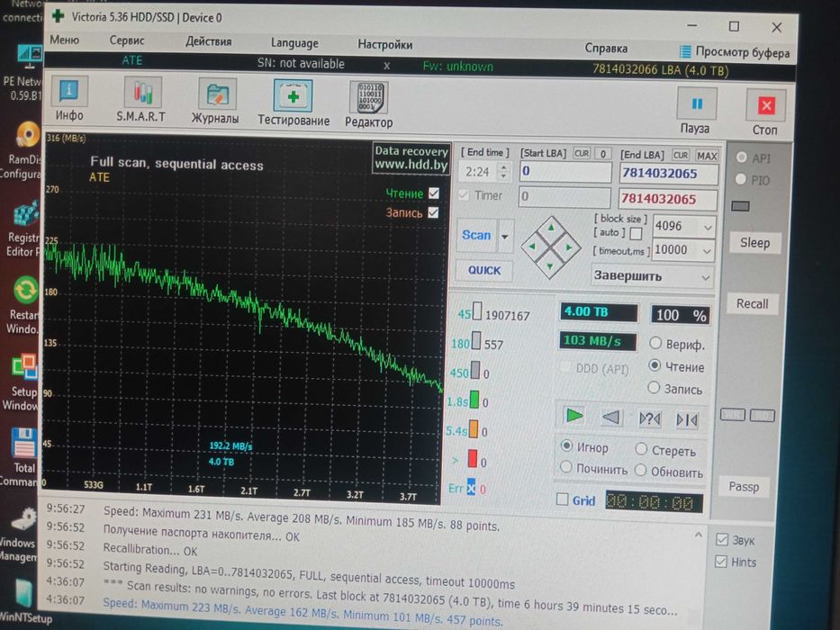840x630 pixels.
Task: Open Registry Editor desktop icon
Action: coord(24,229)
